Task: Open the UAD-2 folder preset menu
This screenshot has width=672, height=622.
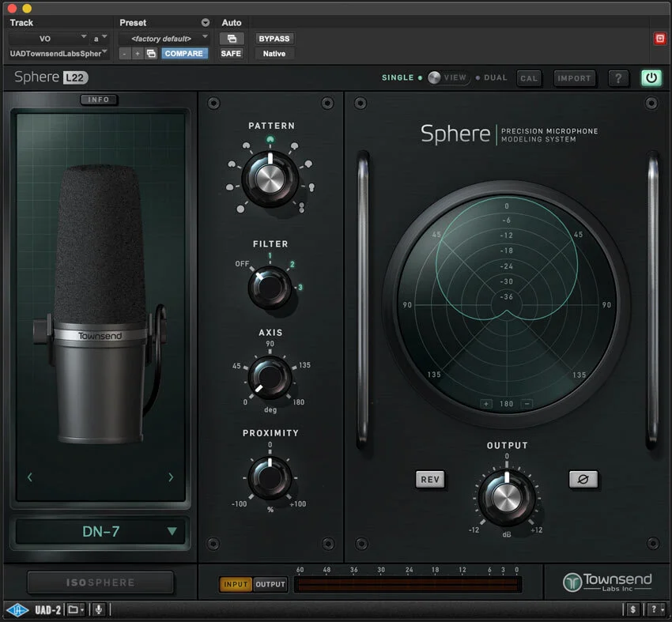Action: tap(76, 609)
